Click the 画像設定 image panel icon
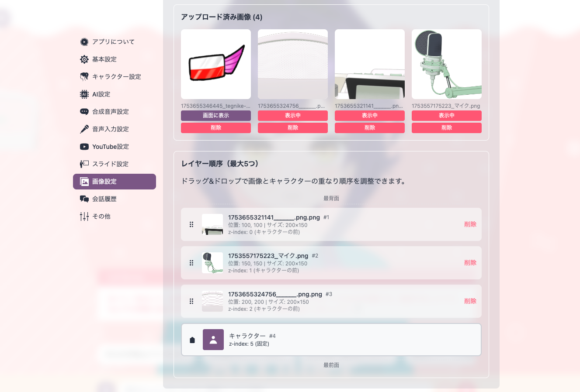Viewport: 580px width, 392px height. pos(83,181)
